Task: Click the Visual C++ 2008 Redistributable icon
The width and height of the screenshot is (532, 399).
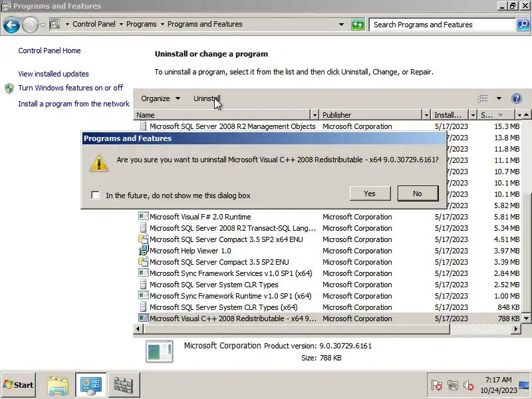Action: pyautogui.click(x=144, y=319)
